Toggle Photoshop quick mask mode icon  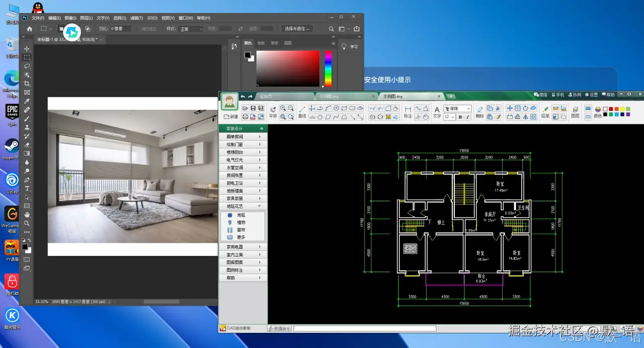(27, 259)
